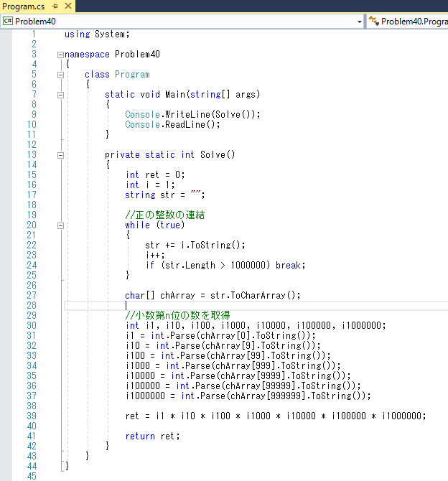This screenshot has width=448, height=481.
Task: Click 'int i = 1;' on line 16
Action: 150,185
